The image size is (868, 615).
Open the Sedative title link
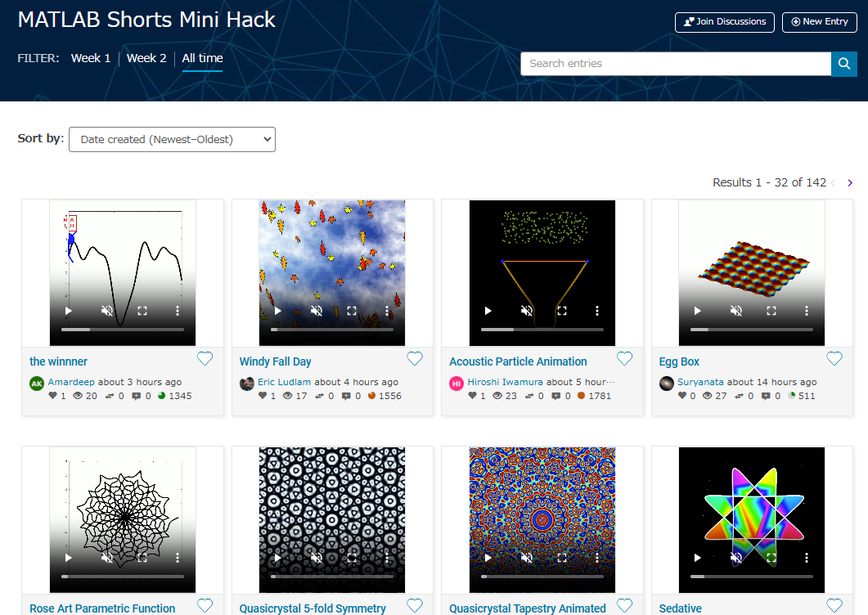click(681, 608)
